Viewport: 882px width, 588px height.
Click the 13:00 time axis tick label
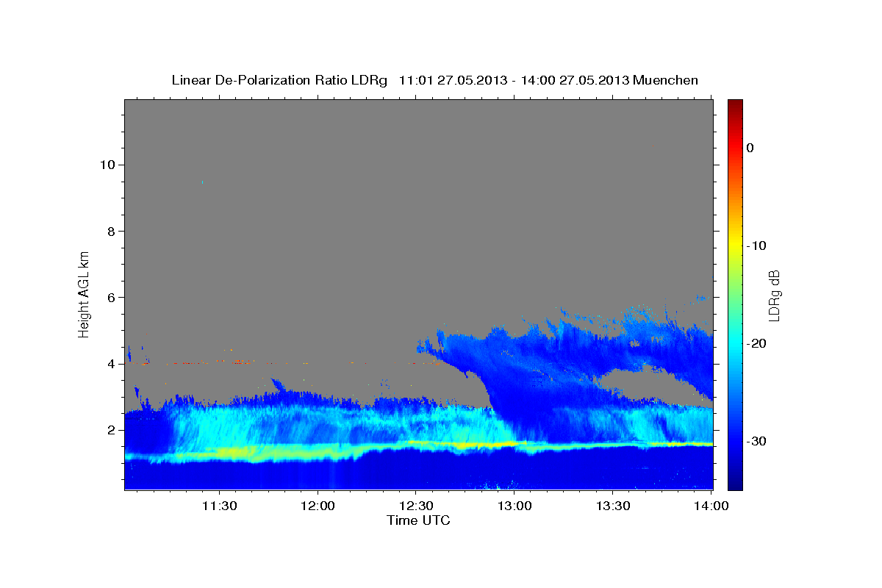point(515,506)
